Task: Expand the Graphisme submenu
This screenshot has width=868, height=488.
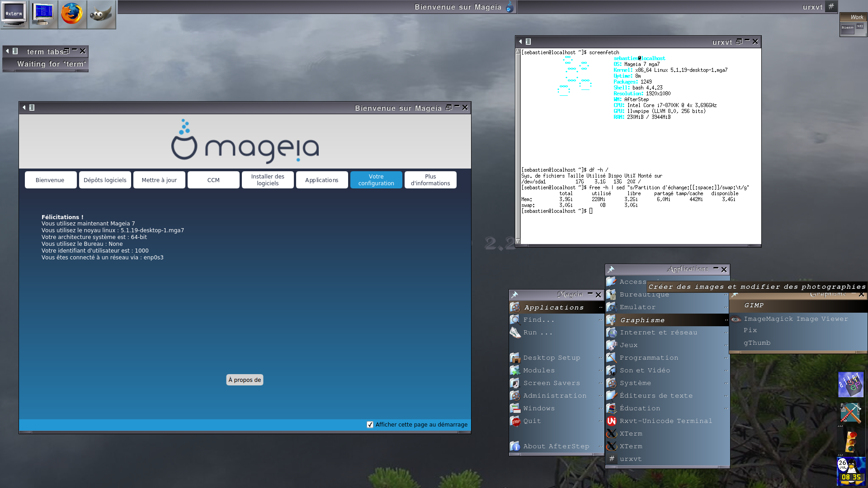Action: coord(726,320)
